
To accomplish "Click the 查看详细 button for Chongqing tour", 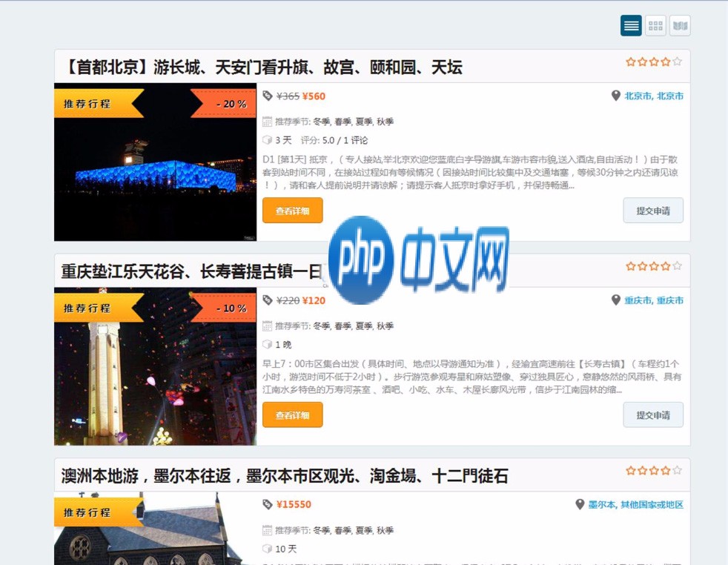I will [293, 414].
